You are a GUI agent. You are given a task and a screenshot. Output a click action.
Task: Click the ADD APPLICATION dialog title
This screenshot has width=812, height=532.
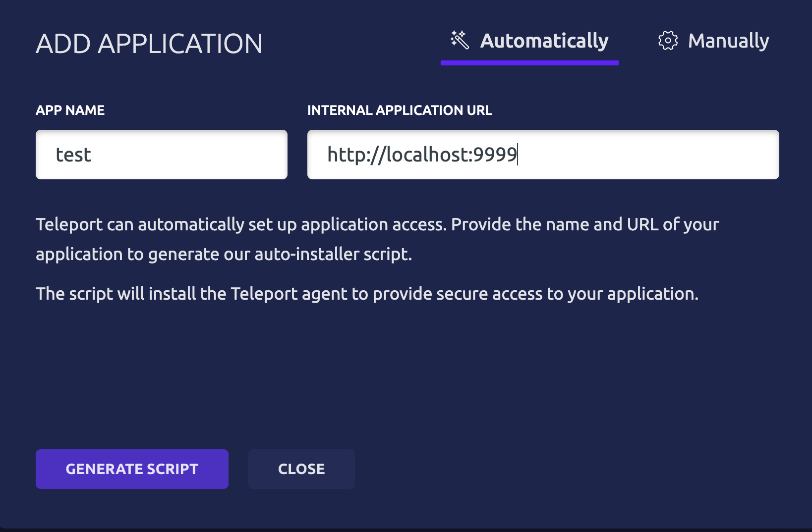coord(149,44)
